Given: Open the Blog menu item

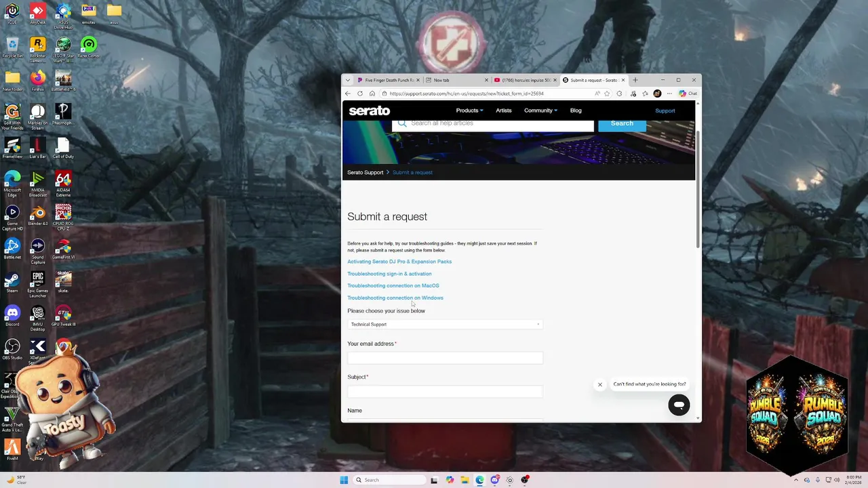Looking at the screenshot, I should 576,110.
